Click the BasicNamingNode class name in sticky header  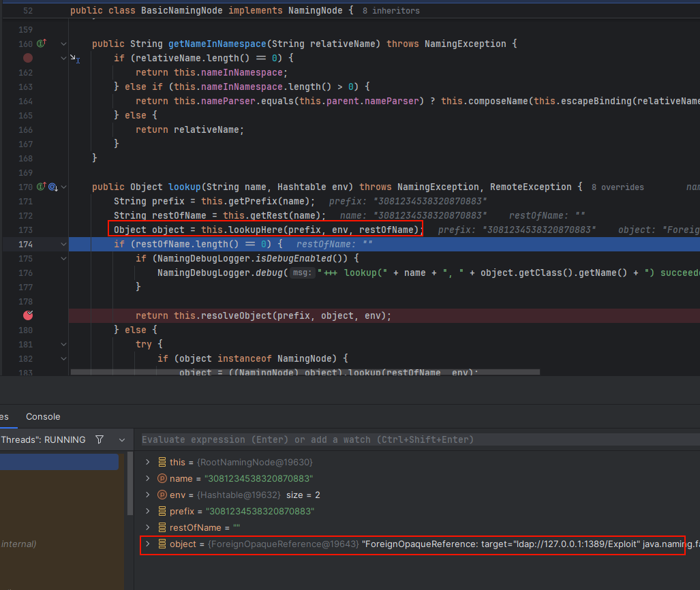(x=182, y=10)
